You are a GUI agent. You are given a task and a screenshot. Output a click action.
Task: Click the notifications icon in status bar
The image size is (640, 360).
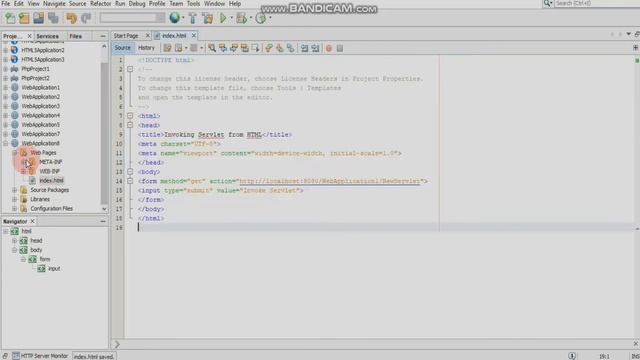[572, 356]
